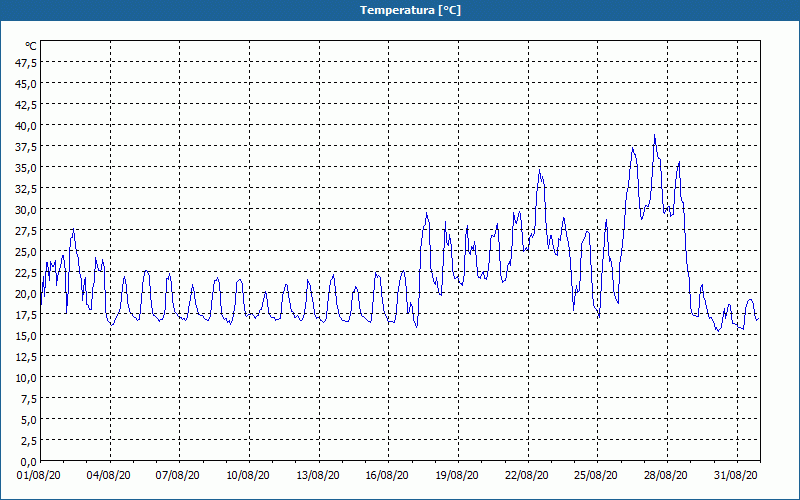This screenshot has height=500, width=800.
Task: Select the 10/08/20 date label
Action: click(x=248, y=475)
